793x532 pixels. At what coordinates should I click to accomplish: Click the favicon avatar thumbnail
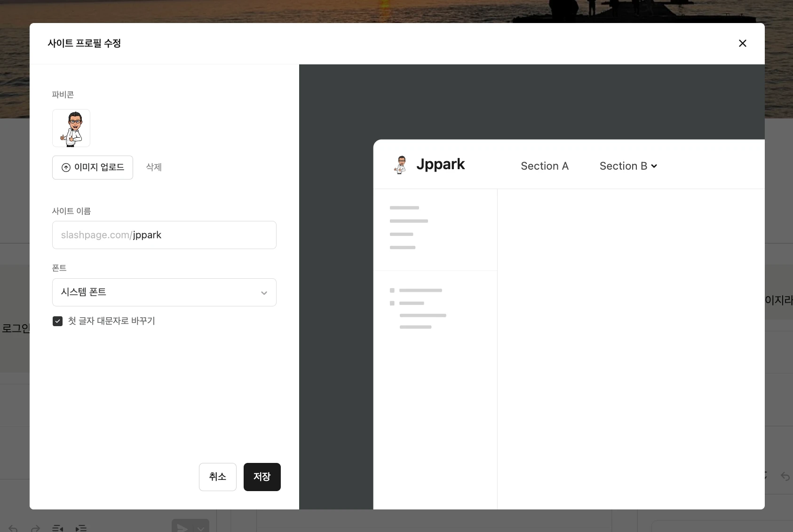pos(71,128)
